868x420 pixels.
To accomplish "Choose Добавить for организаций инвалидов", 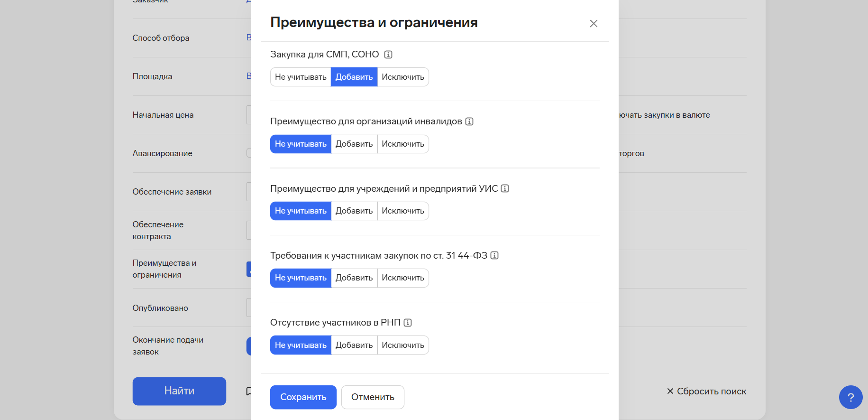I will pos(354,144).
